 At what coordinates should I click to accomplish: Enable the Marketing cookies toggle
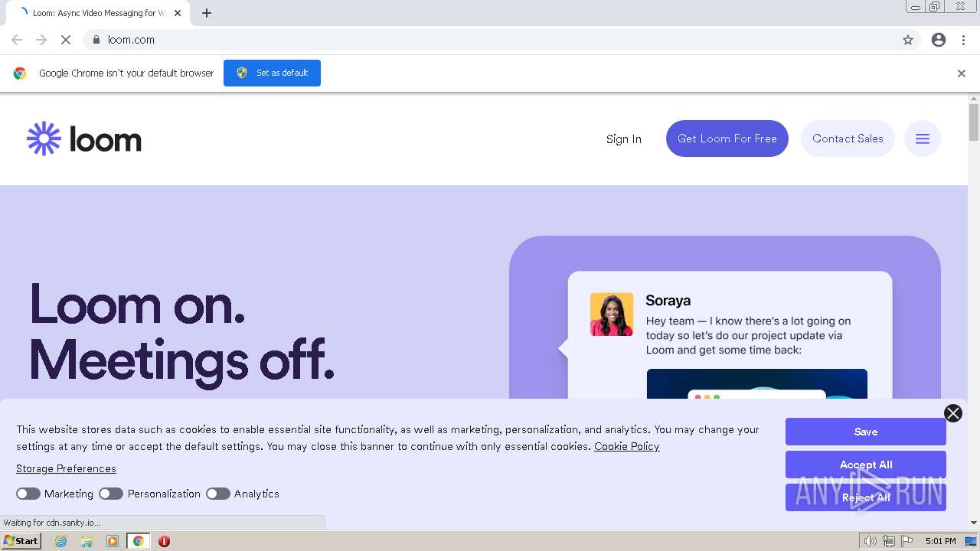[x=28, y=494]
